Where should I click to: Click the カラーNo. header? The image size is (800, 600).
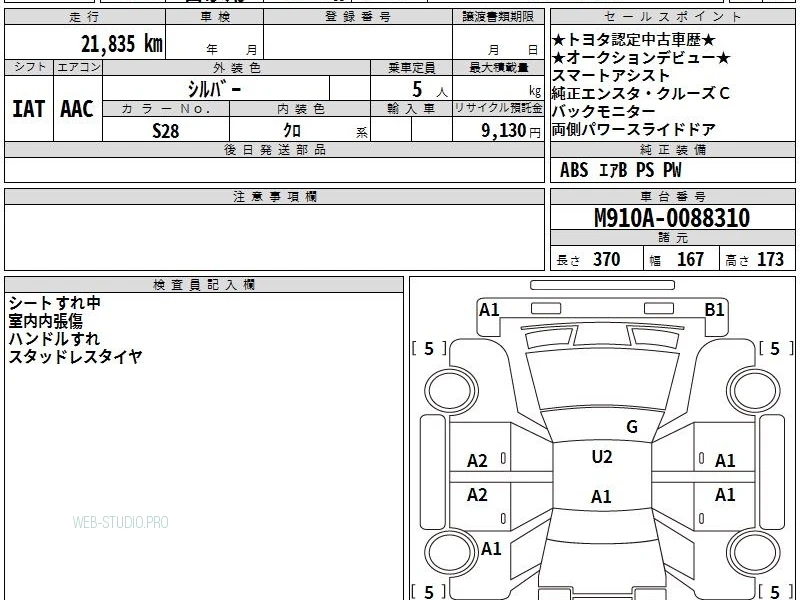point(166,109)
